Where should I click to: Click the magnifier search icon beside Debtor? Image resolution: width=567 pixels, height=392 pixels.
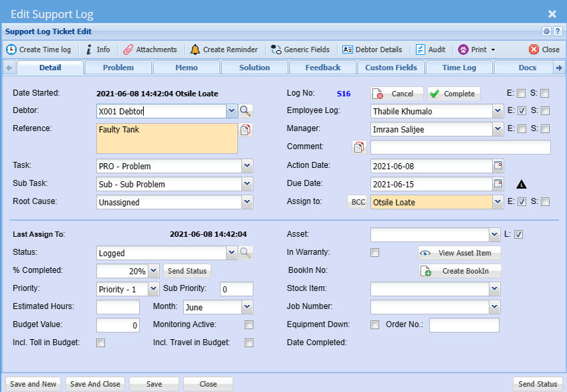[x=246, y=111]
